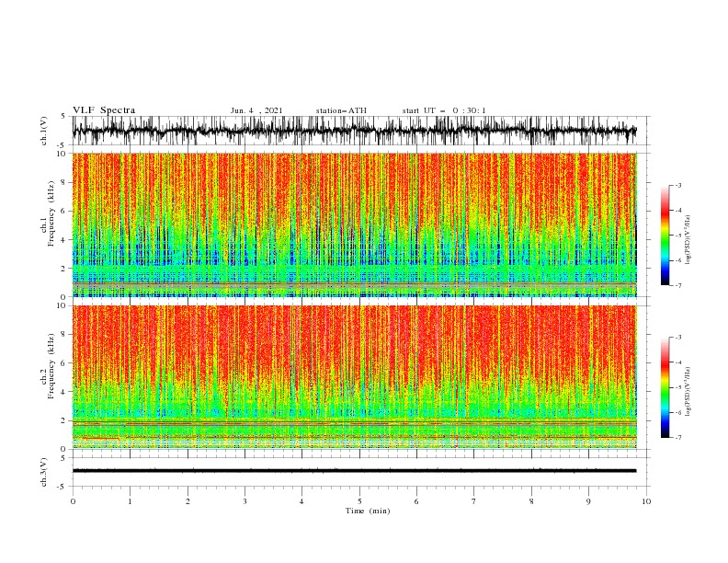
Task: Click the ch.1 color bar "-7" label
Action: [678, 285]
